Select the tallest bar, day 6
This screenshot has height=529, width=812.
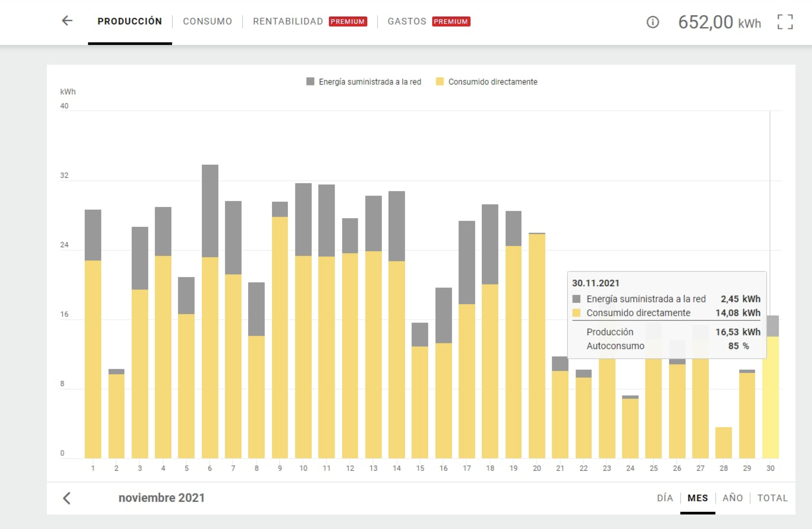[210, 311]
